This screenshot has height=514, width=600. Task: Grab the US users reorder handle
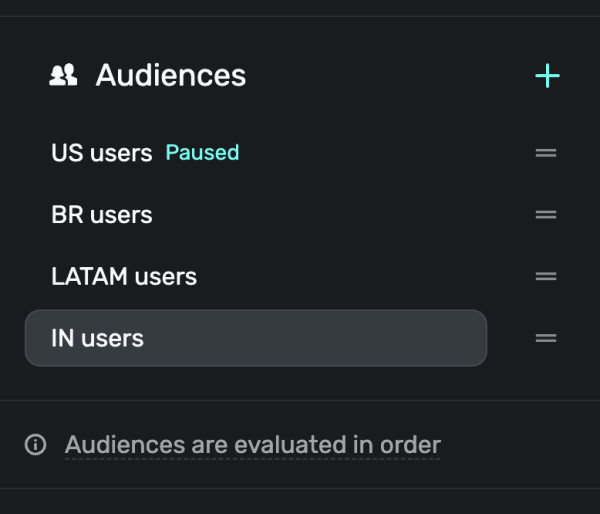(x=546, y=153)
